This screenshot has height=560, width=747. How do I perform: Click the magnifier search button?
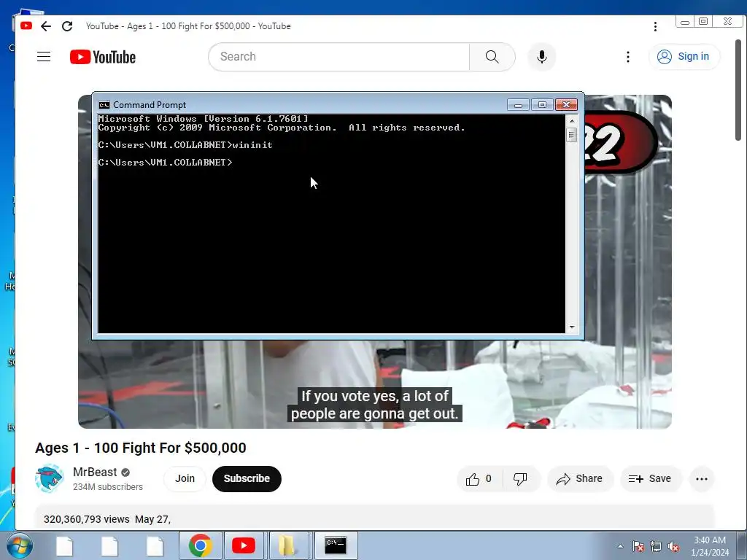pyautogui.click(x=492, y=57)
